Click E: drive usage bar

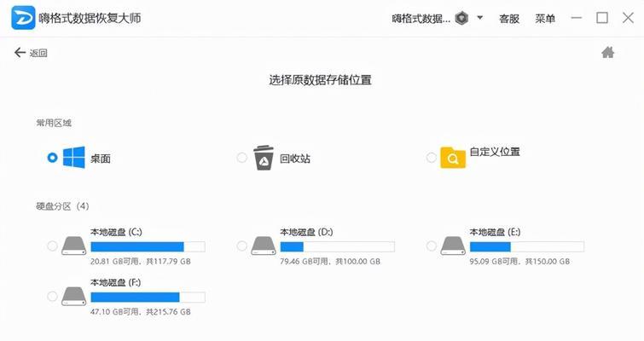527,246
